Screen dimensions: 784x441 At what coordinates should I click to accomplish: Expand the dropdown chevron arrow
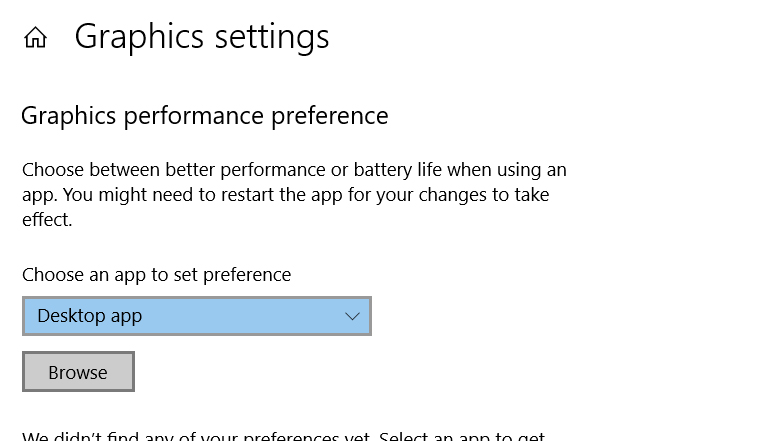coord(352,316)
